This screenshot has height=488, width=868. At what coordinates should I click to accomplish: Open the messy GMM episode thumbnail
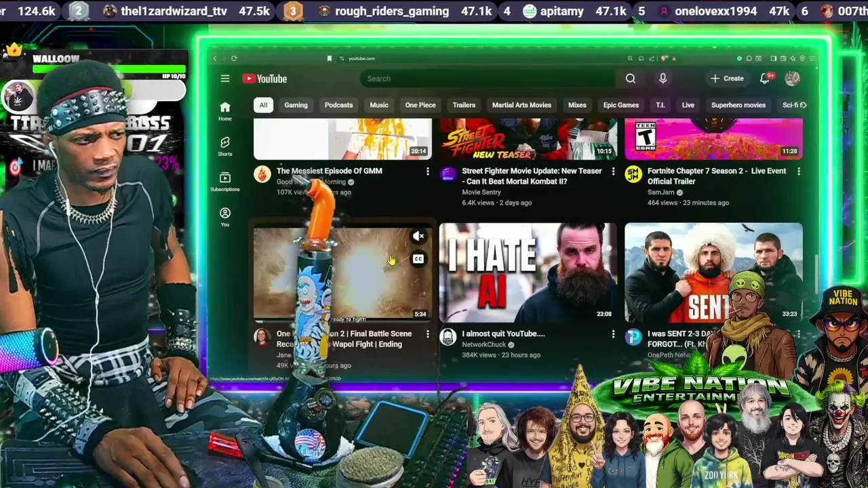(342, 139)
